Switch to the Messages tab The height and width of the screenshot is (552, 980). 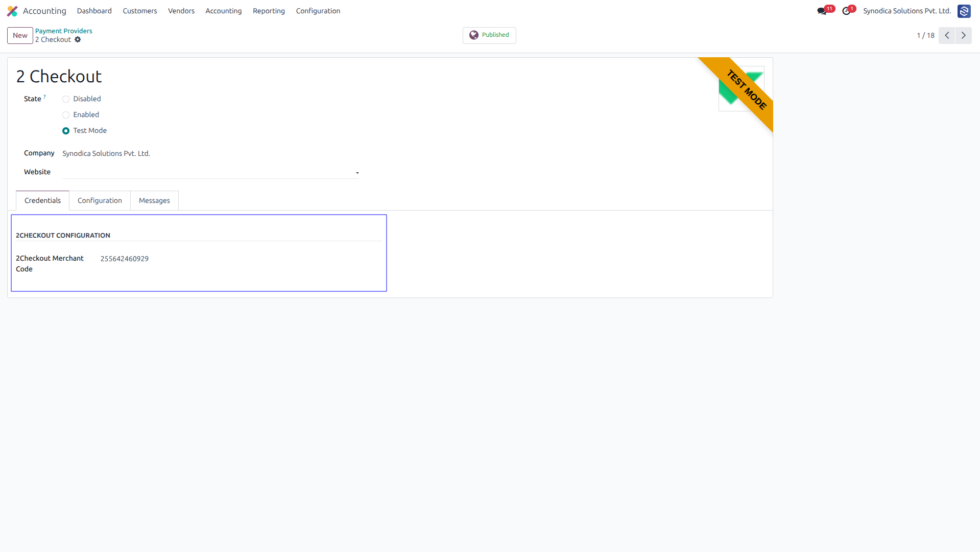coord(154,200)
